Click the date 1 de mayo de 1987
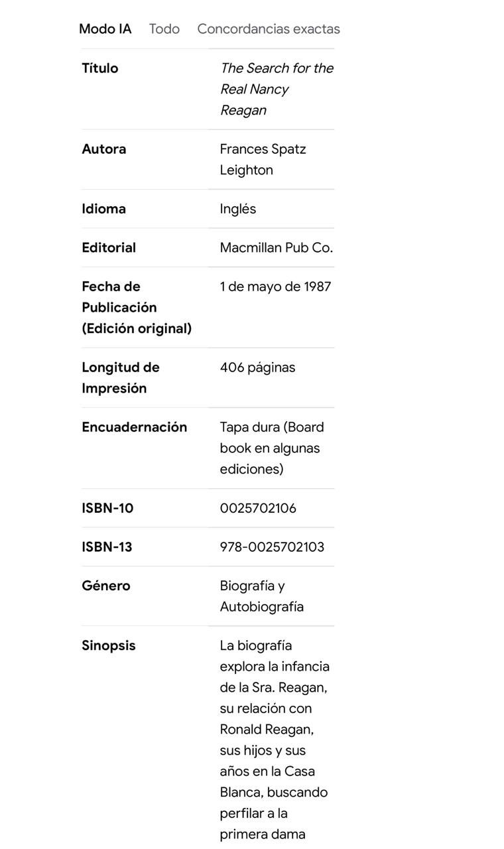Image resolution: width=504 pixels, height=849 pixels. (275, 287)
